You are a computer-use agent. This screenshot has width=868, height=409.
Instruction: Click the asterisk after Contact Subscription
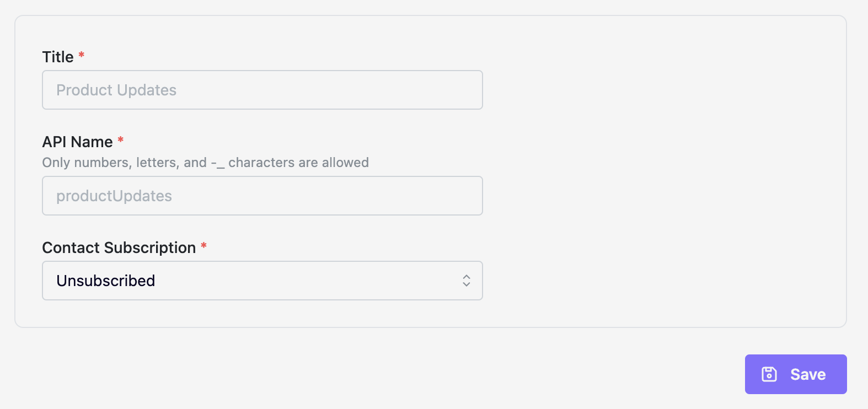coord(204,246)
